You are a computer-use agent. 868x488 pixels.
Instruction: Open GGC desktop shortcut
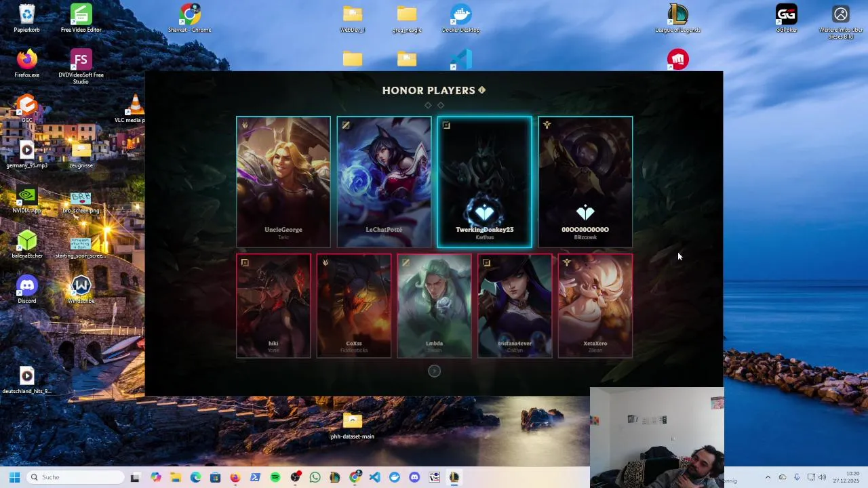pyautogui.click(x=27, y=108)
